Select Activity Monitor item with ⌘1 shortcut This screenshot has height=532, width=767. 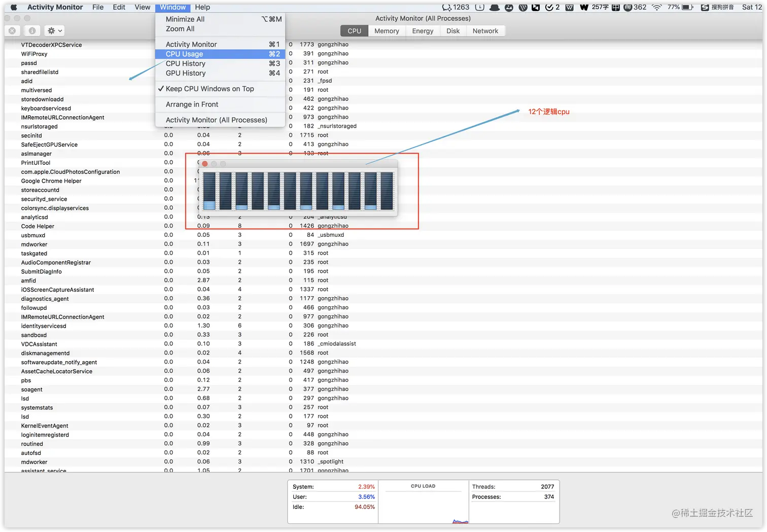220,45
